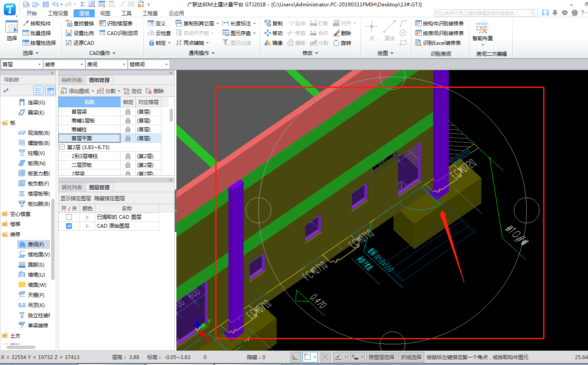Screen dimensions: 588x365
Task: Enable the 已提取的 CAD 图层 checkbox
Action: point(69,217)
